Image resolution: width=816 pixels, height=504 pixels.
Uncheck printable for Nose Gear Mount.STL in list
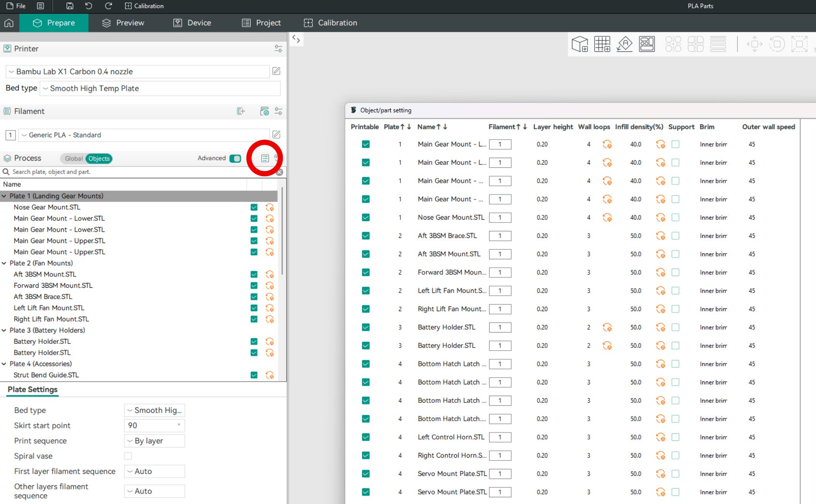(254, 207)
